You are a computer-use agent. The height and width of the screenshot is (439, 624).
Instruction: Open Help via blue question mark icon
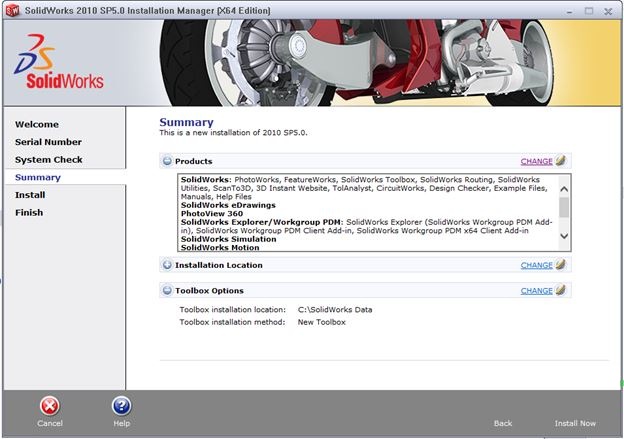(x=121, y=406)
